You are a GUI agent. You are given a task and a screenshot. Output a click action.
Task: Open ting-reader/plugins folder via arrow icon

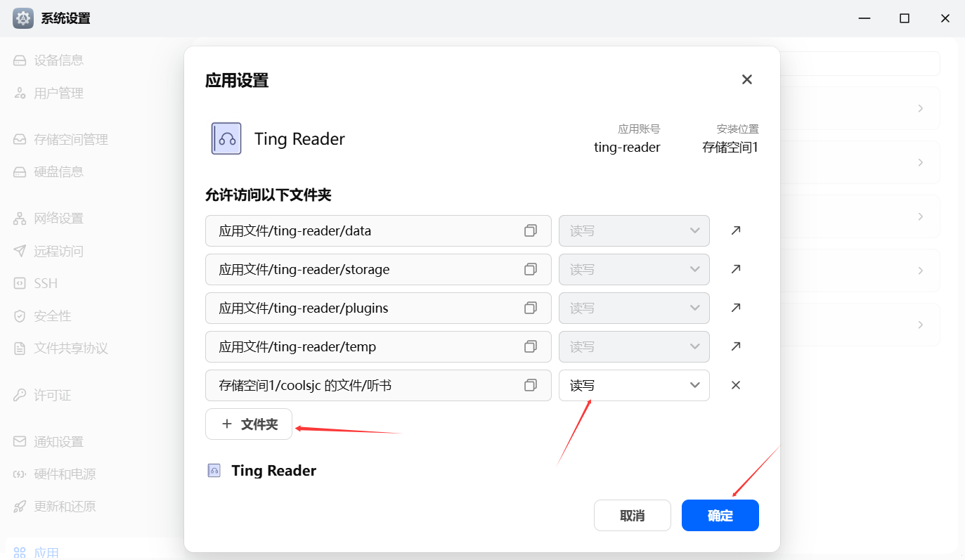tap(736, 308)
